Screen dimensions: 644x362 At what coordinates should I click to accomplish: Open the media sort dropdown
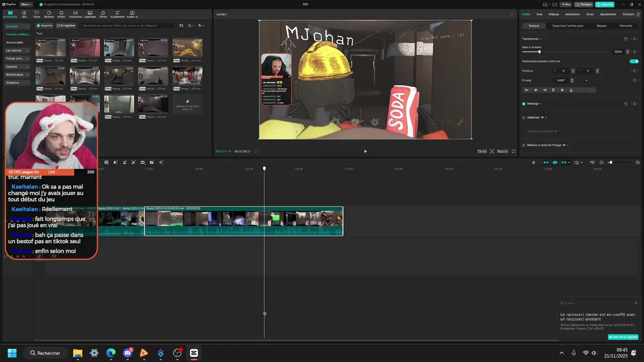click(191, 26)
